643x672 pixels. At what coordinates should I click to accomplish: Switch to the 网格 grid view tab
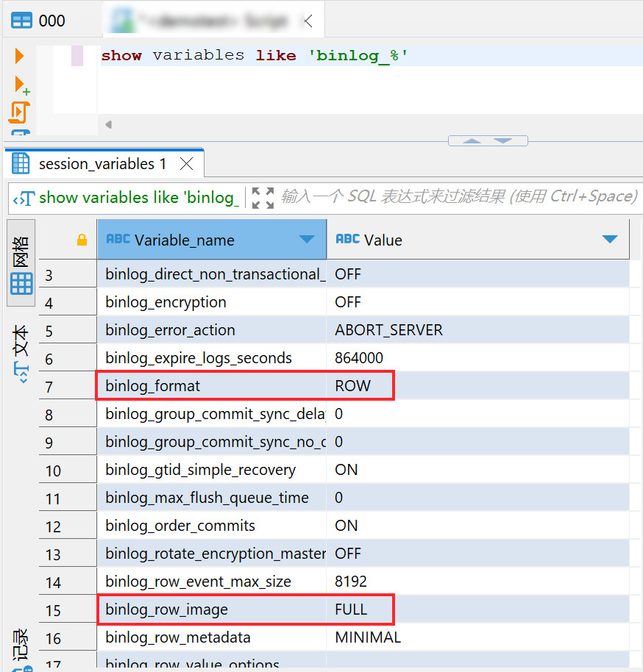tap(21, 263)
